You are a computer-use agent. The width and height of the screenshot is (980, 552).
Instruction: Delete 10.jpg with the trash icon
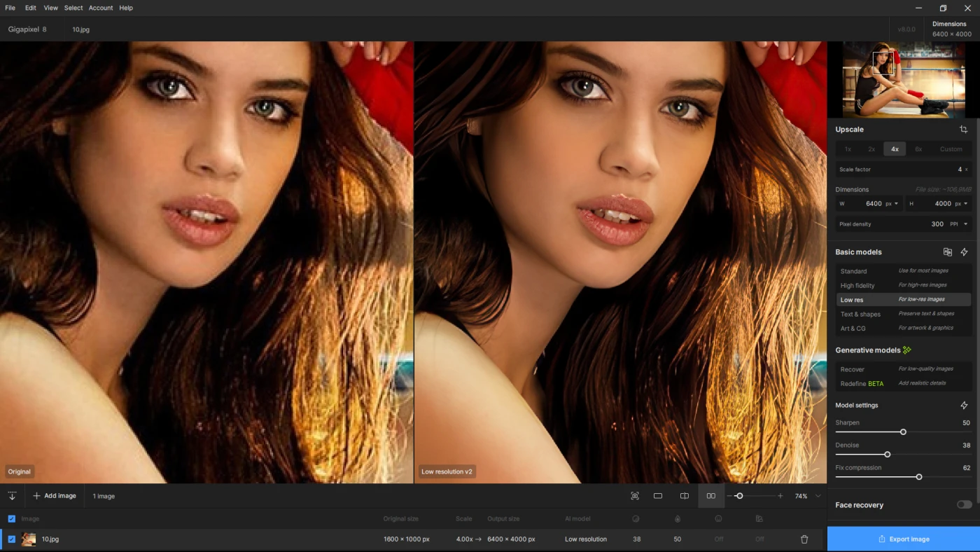(x=804, y=539)
